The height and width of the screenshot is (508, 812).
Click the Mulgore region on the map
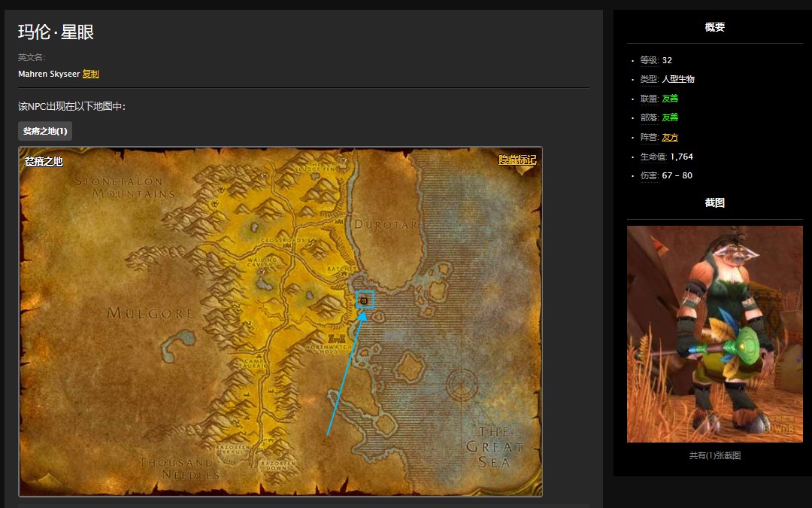click(150, 313)
